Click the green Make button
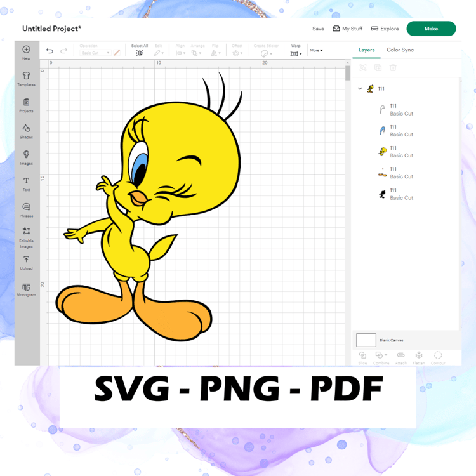The image size is (476, 476). pyautogui.click(x=431, y=29)
